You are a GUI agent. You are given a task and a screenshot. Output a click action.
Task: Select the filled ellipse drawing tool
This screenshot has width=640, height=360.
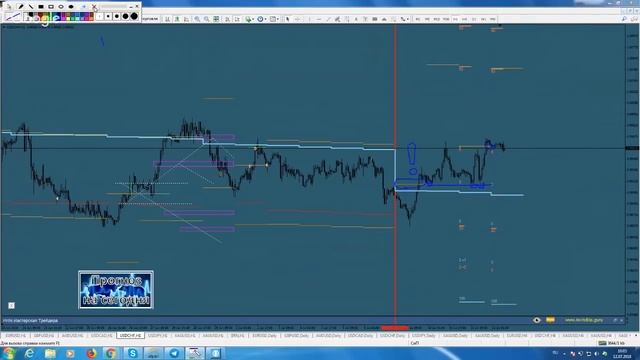click(x=71, y=7)
